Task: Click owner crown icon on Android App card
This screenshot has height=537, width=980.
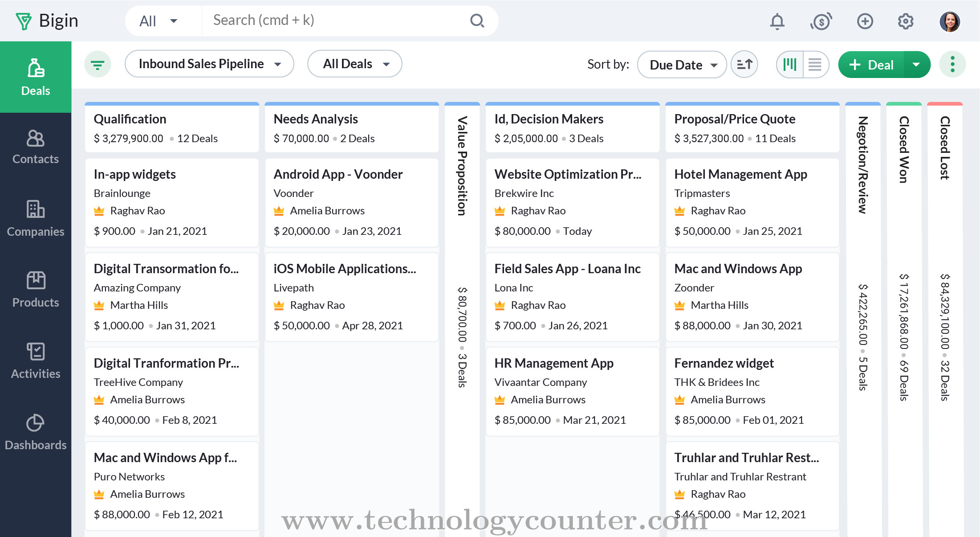Action: (x=279, y=211)
